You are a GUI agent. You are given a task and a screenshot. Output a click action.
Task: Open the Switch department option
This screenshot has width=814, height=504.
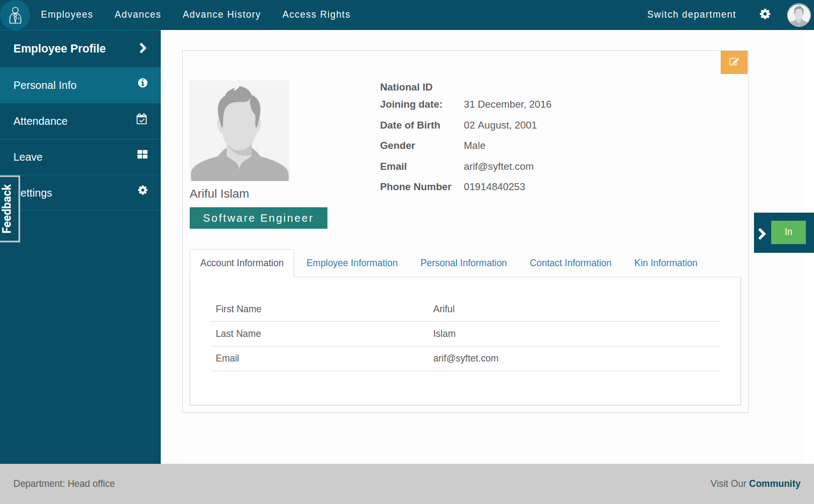tap(691, 14)
